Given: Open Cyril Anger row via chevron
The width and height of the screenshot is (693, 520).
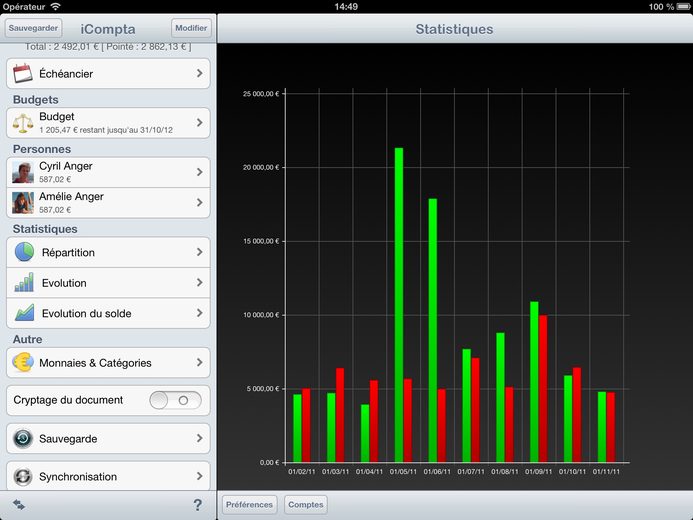Looking at the screenshot, I should click(200, 172).
